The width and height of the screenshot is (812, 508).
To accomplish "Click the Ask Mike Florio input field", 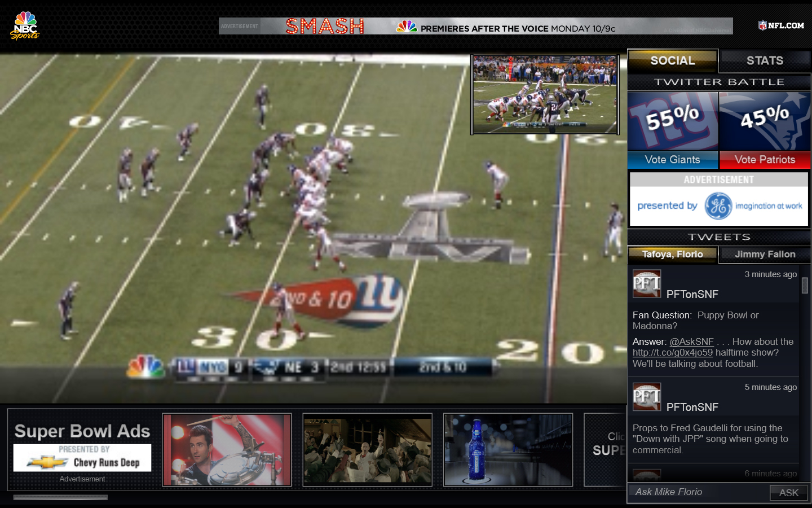I will (x=698, y=492).
